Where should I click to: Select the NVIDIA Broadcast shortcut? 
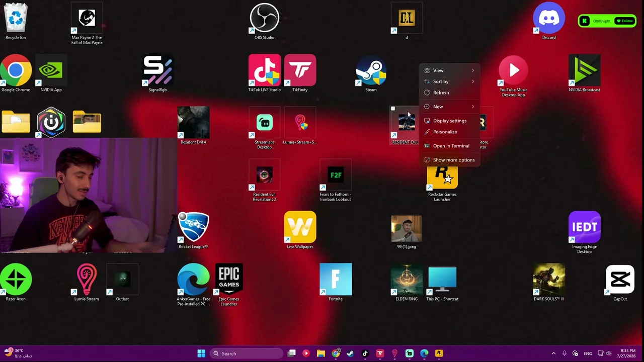584,74
